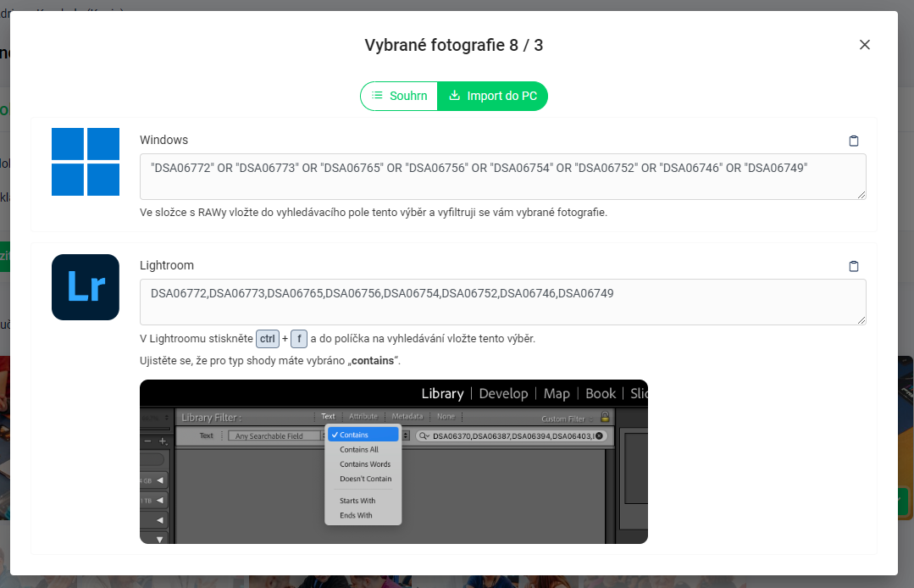Switch to the Souhrn tab
Viewport: 914px width, 588px height.
point(399,96)
